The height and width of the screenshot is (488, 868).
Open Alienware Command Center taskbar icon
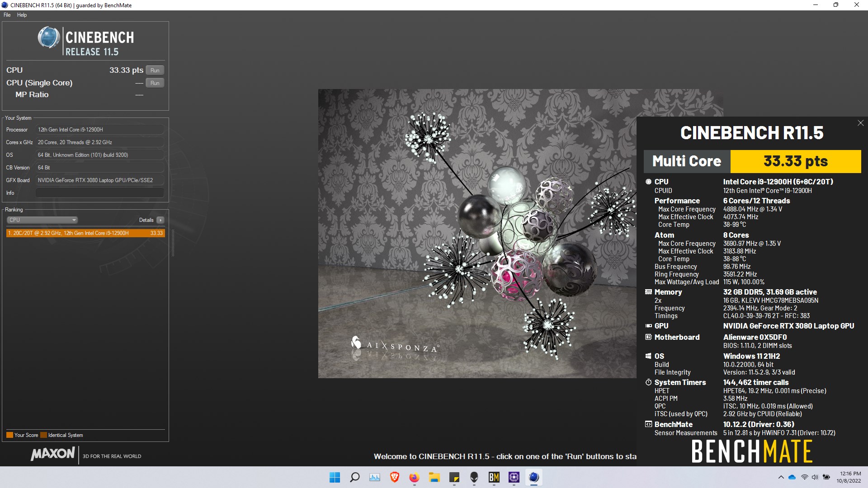point(474,477)
